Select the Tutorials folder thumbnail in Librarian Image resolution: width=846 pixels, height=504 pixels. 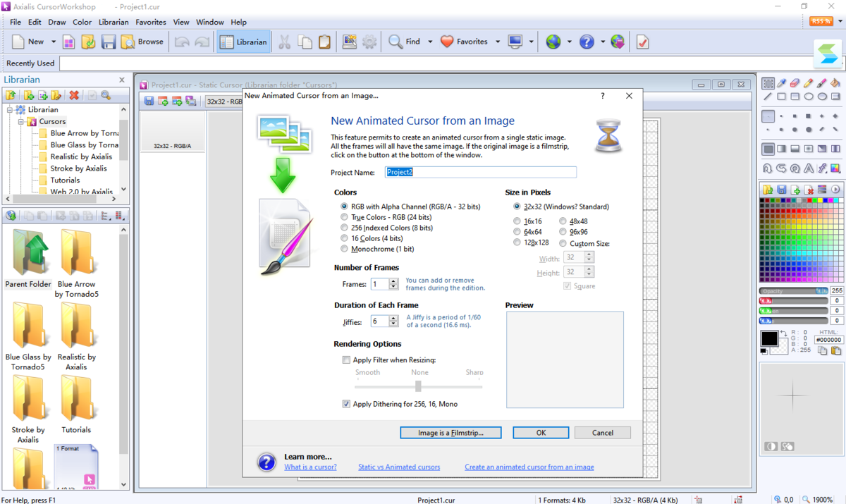coord(76,404)
